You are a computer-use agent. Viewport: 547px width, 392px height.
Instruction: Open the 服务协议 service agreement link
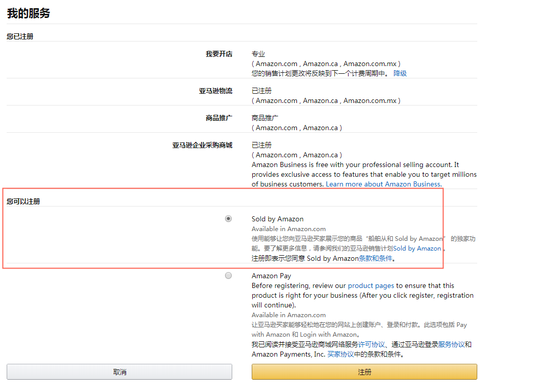point(452,344)
